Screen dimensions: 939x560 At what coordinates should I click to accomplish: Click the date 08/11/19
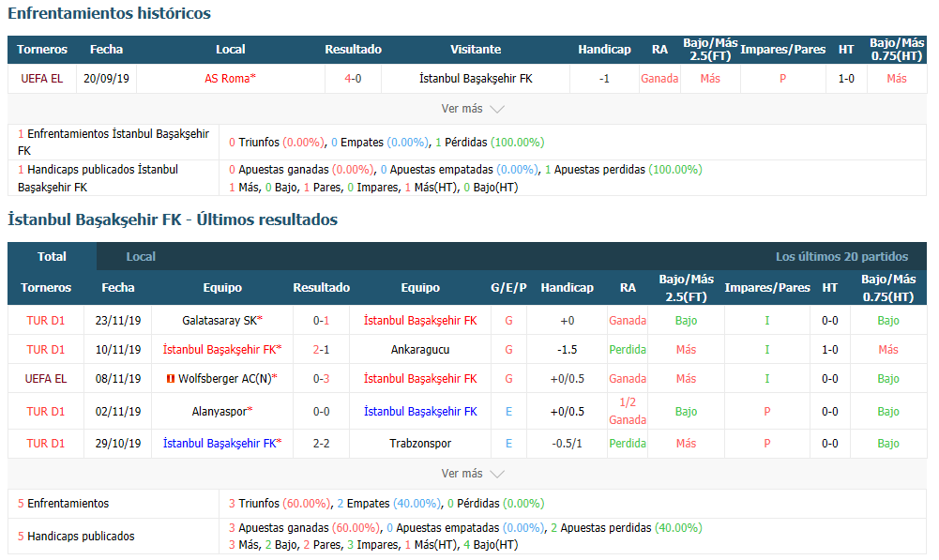point(118,379)
